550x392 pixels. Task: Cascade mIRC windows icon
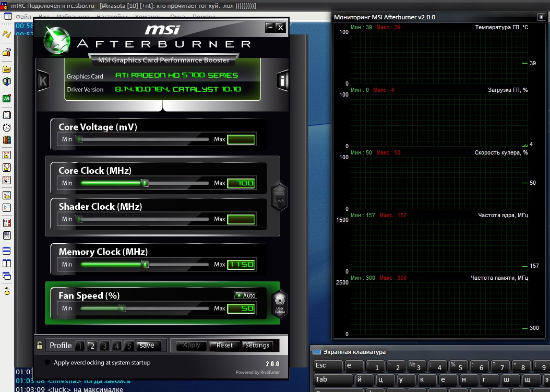(x=7, y=276)
